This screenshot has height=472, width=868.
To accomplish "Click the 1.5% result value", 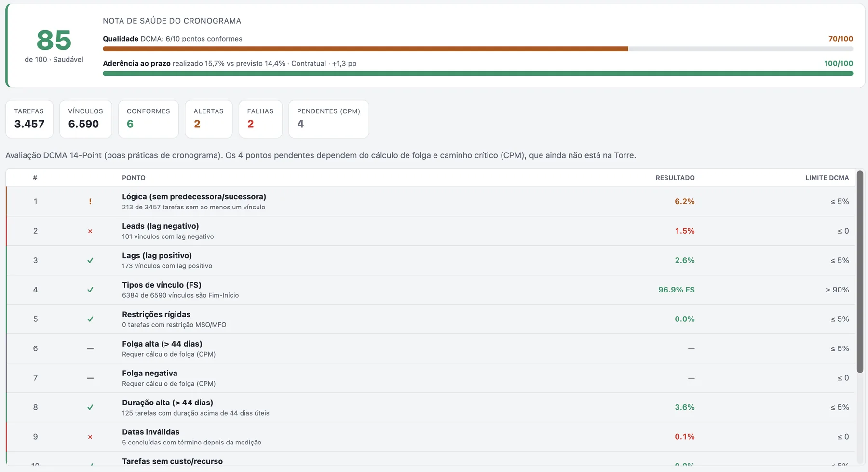I will 685,231.
